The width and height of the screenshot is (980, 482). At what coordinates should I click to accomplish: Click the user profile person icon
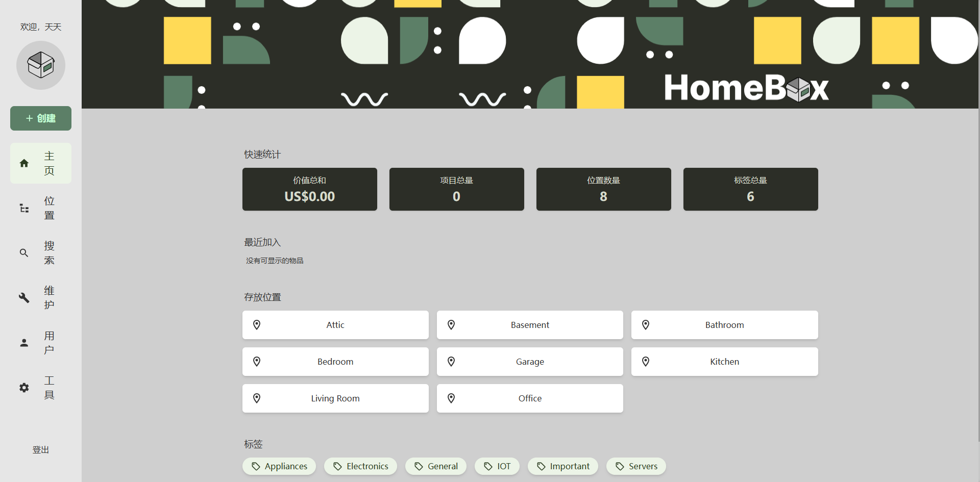point(24,343)
